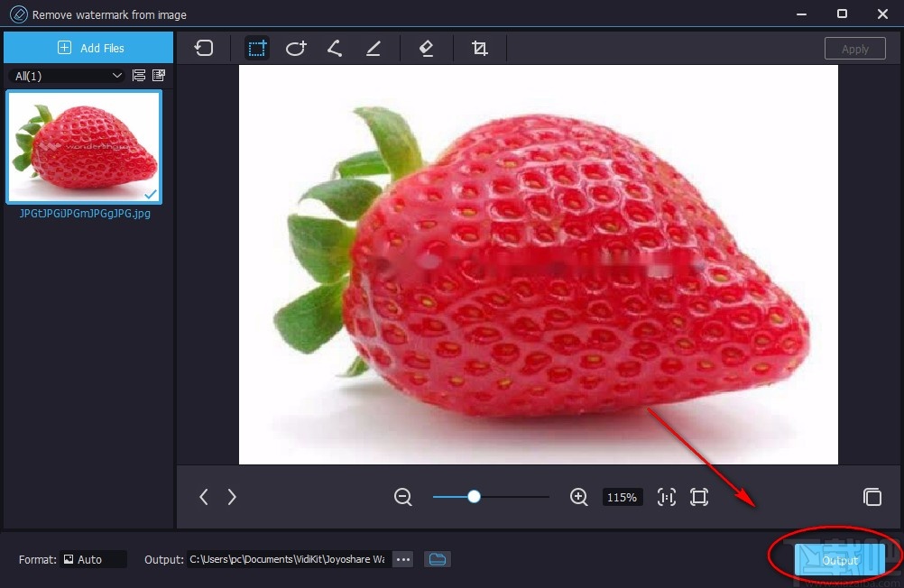Zoom out of the preview

point(402,497)
